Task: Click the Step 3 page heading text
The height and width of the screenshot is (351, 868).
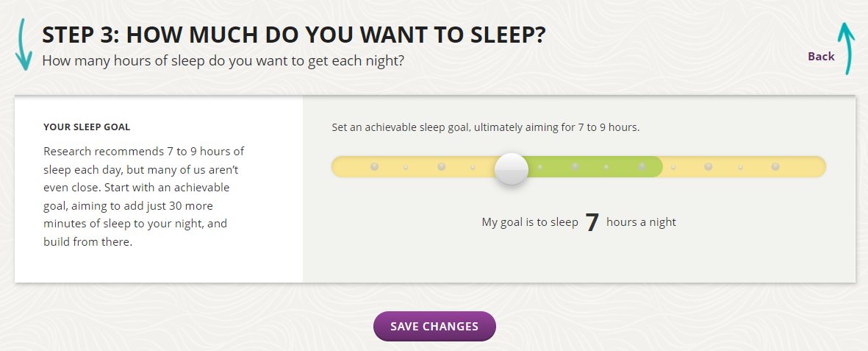Action: pyautogui.click(x=294, y=35)
